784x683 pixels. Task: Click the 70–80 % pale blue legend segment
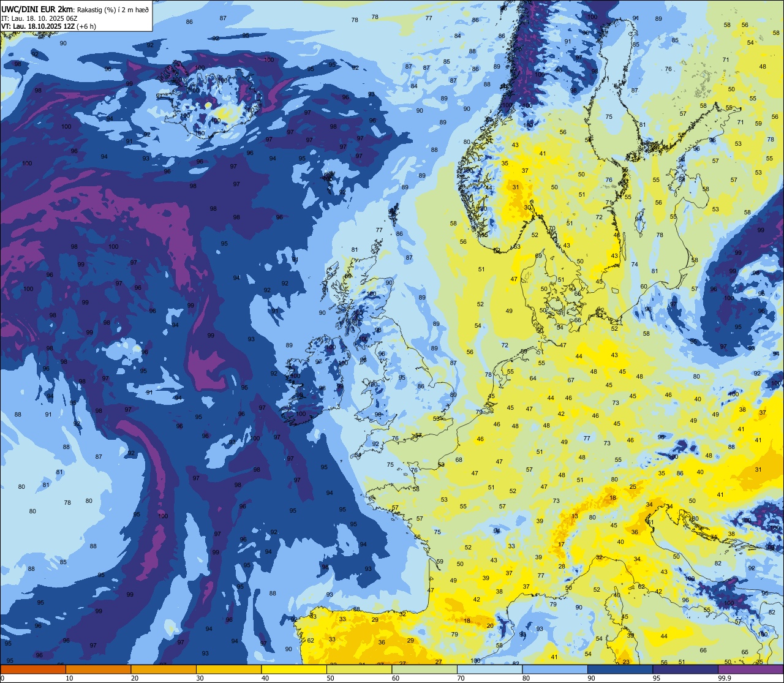point(489,669)
